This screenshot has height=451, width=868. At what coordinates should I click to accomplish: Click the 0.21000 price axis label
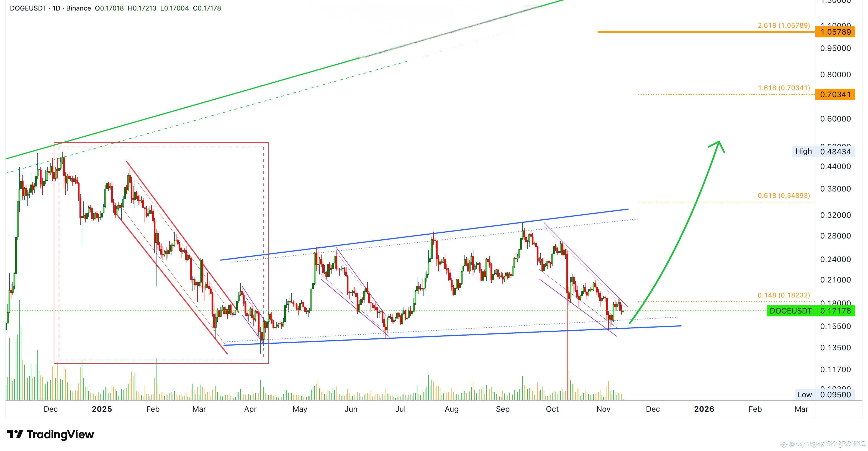[835, 280]
